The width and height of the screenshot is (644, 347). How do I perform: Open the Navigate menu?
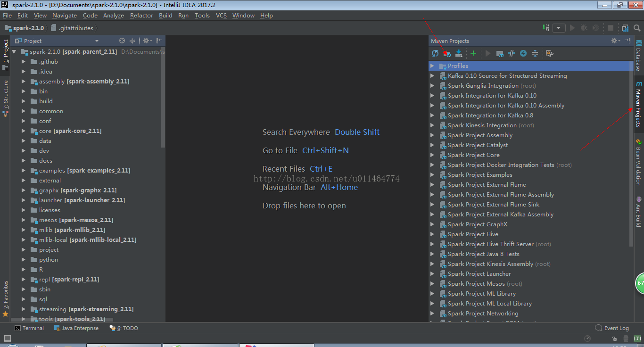click(65, 16)
